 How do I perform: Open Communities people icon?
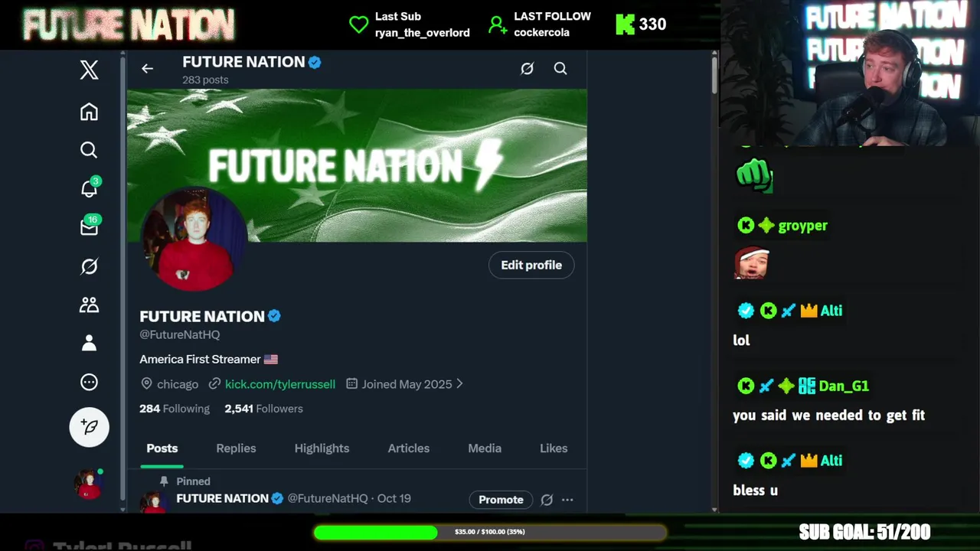click(x=89, y=305)
